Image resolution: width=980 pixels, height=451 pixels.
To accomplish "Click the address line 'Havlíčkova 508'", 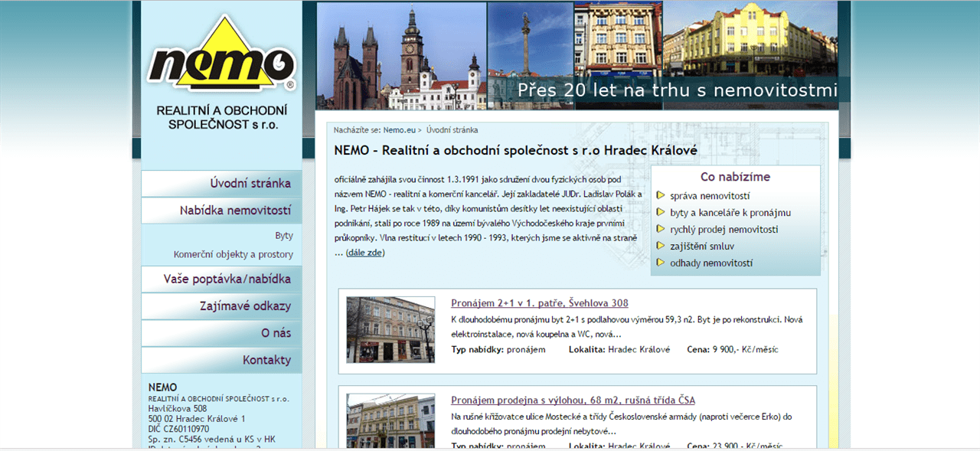I will coord(178,409).
